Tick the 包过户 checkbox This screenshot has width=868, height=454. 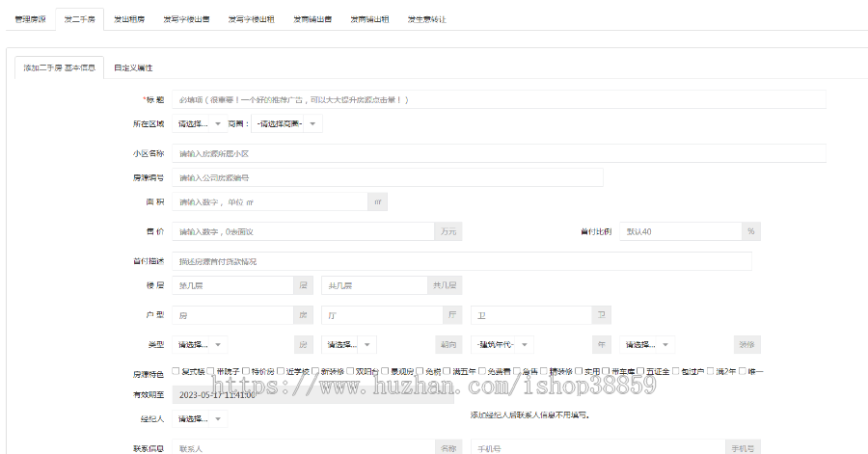675,371
